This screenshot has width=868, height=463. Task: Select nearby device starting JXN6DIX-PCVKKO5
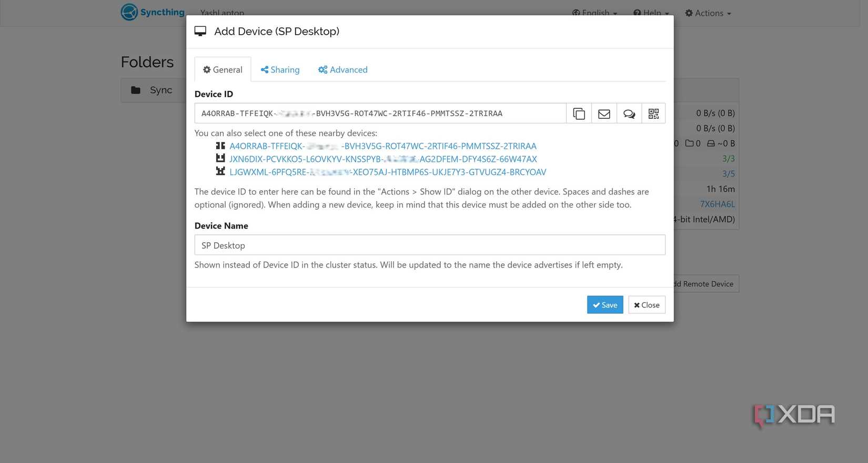tap(383, 159)
